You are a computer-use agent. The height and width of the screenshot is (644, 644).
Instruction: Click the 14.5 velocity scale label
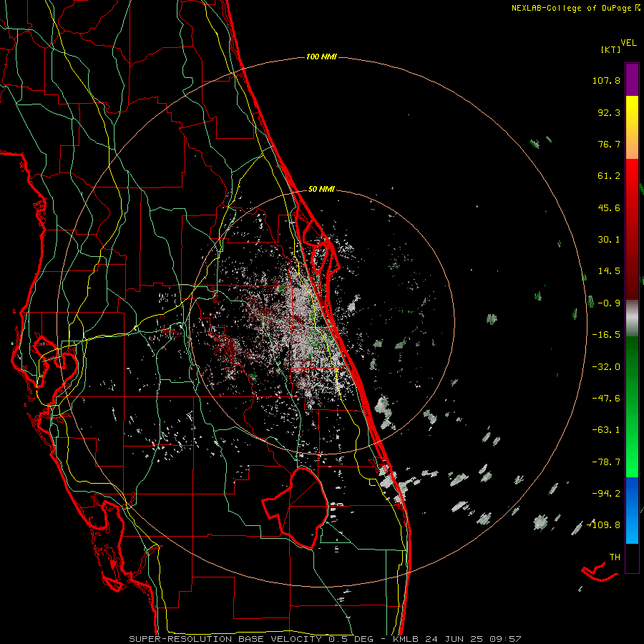(x=609, y=271)
